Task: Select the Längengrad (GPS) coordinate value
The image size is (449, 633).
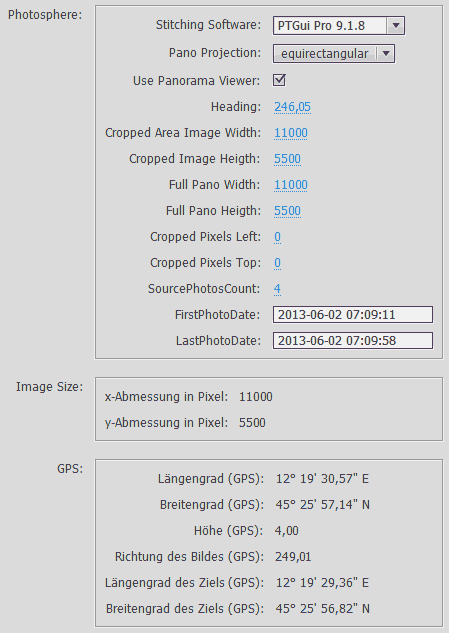Action: [x=322, y=479]
